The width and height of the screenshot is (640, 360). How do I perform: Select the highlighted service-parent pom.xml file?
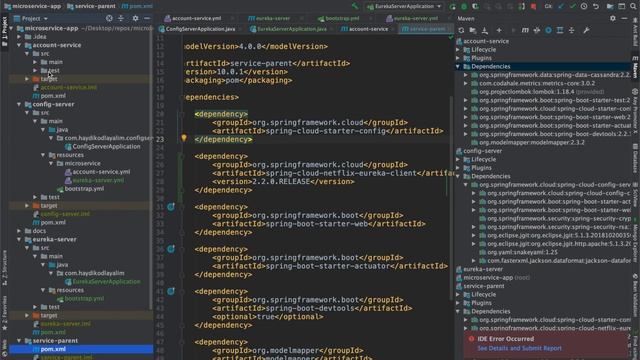(x=81, y=349)
